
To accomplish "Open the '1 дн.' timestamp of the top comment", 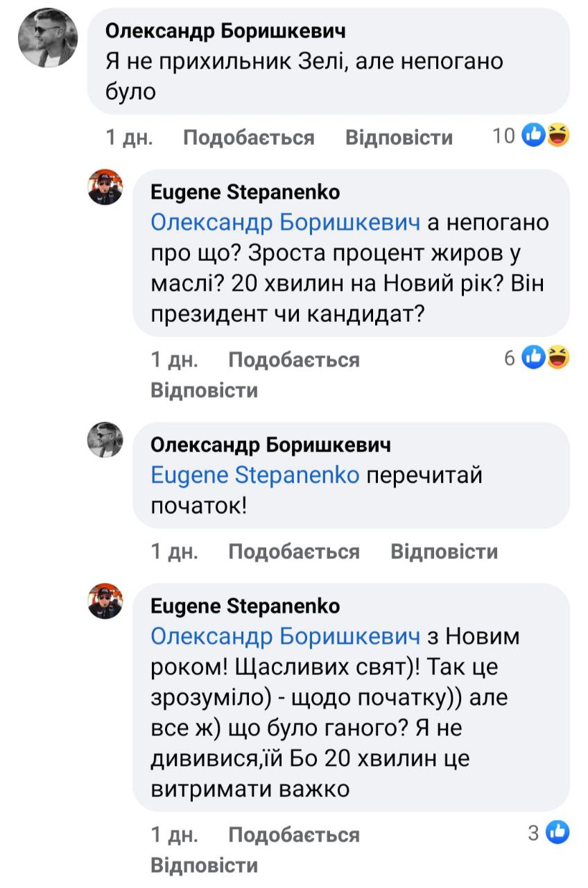I will pos(129,137).
